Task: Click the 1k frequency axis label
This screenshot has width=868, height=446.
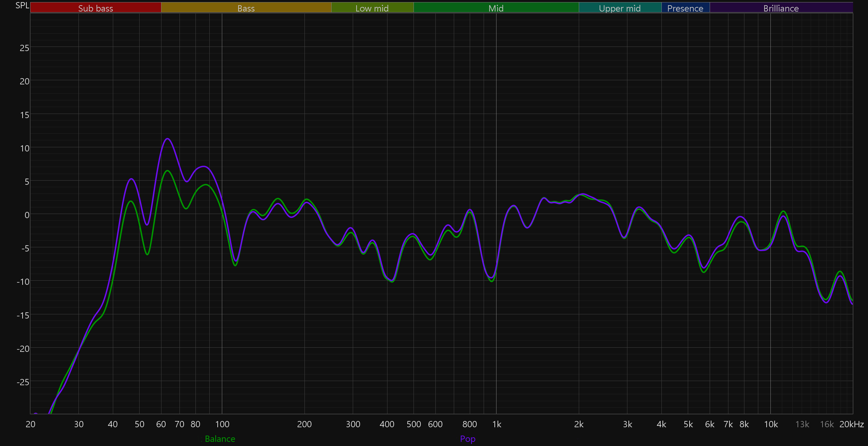Action: tap(496, 424)
